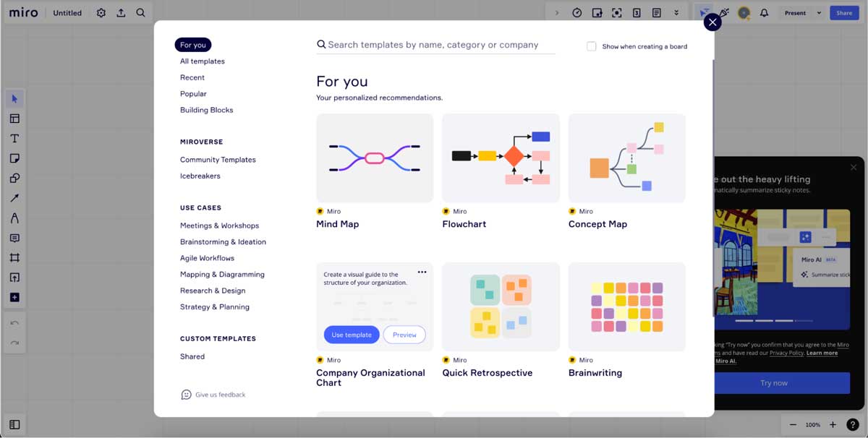Click the Use template button

(x=352, y=335)
